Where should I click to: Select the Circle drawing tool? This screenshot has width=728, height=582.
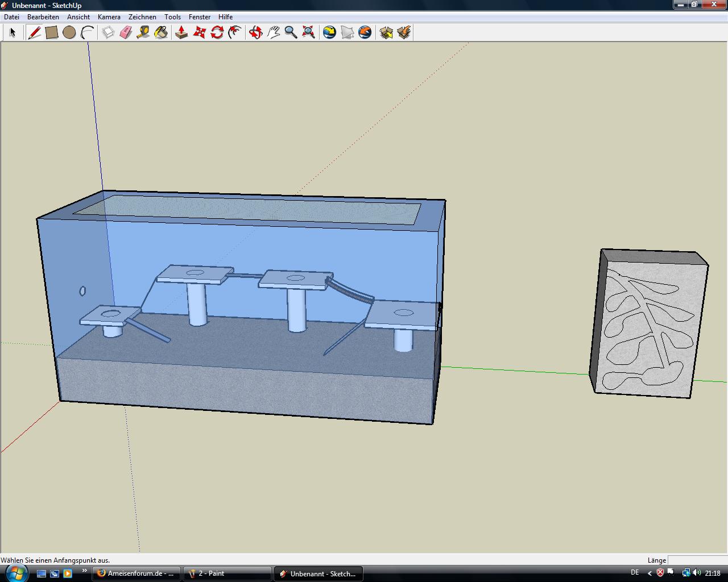pyautogui.click(x=69, y=32)
